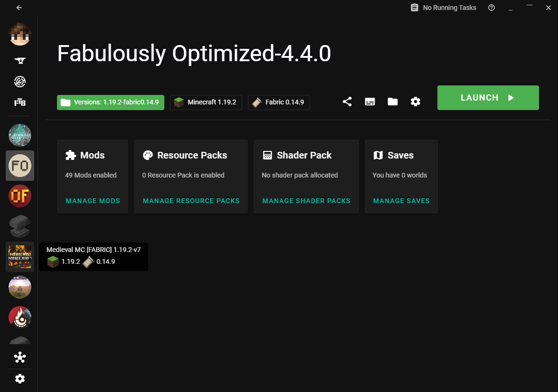Open the instance folder icon
This screenshot has height=392, width=558.
pyautogui.click(x=393, y=102)
